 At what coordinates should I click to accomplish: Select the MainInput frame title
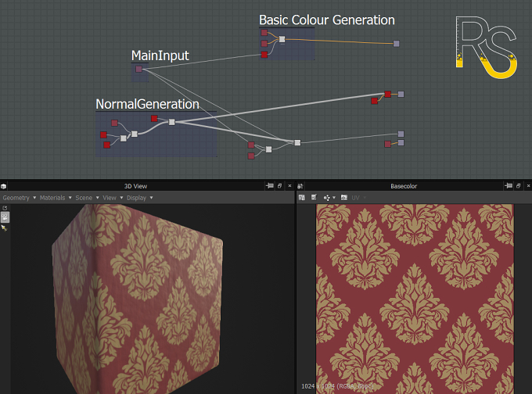click(160, 56)
